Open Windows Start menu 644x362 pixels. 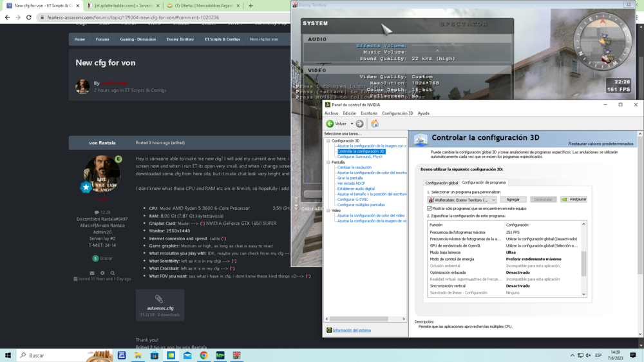[x=8, y=356]
